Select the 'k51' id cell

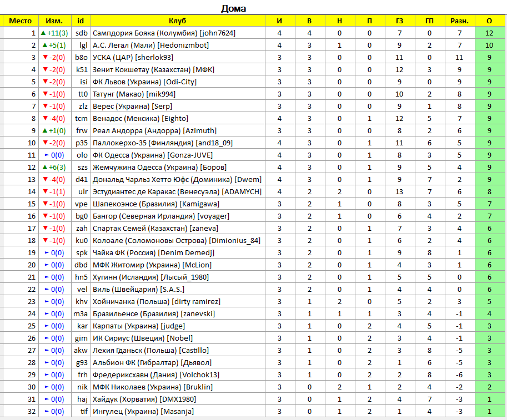[81, 70]
